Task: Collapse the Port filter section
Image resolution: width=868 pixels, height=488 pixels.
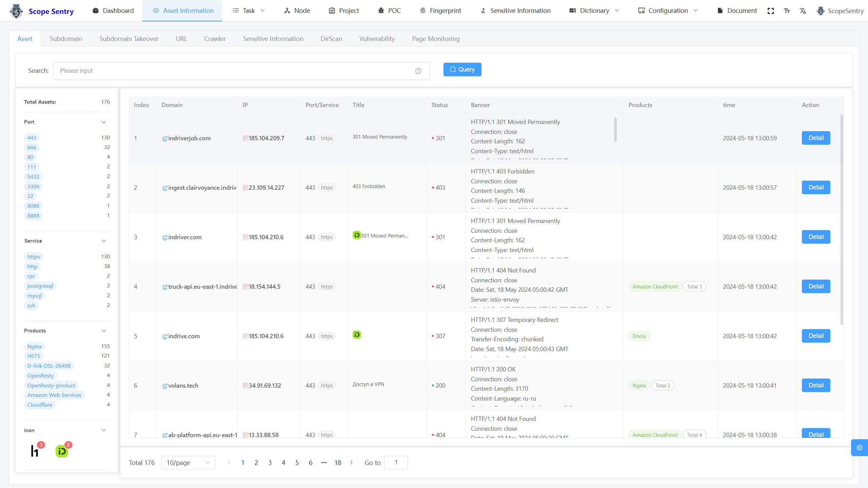Action: tap(104, 122)
